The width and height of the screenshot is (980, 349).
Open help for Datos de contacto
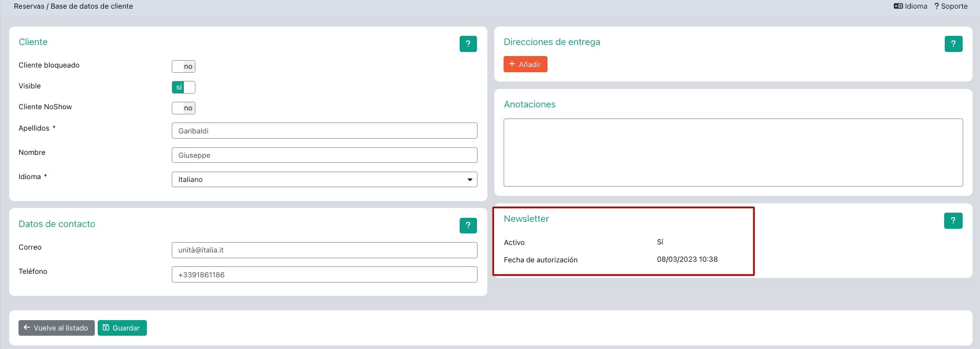click(468, 225)
